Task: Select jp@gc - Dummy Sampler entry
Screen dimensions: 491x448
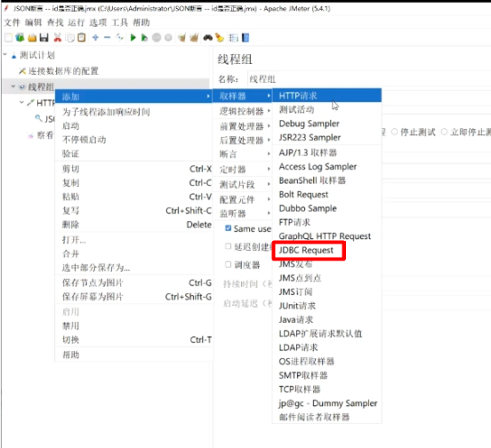Action: [x=327, y=404]
